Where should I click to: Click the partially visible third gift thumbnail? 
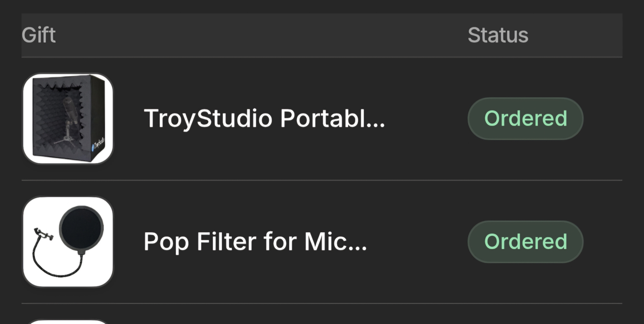pyautogui.click(x=68, y=322)
